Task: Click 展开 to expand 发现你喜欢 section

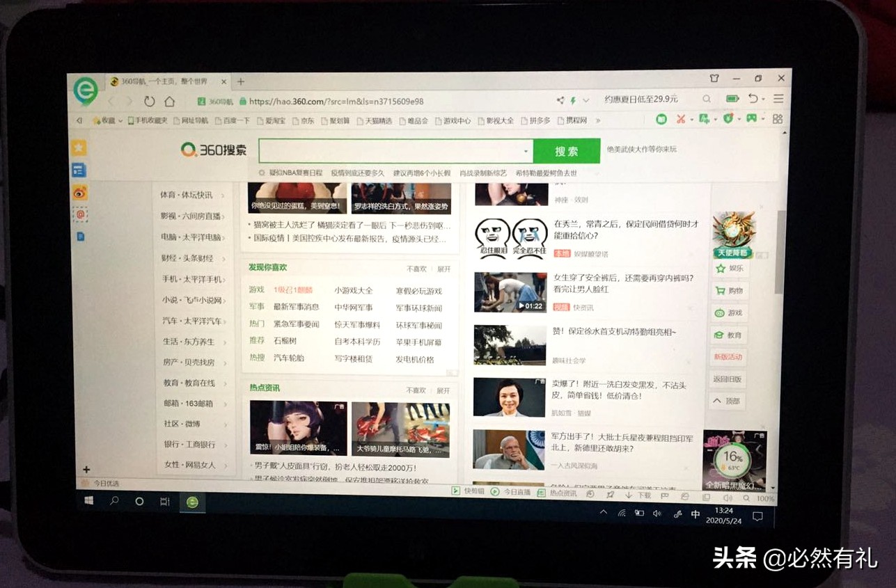Action: click(443, 268)
